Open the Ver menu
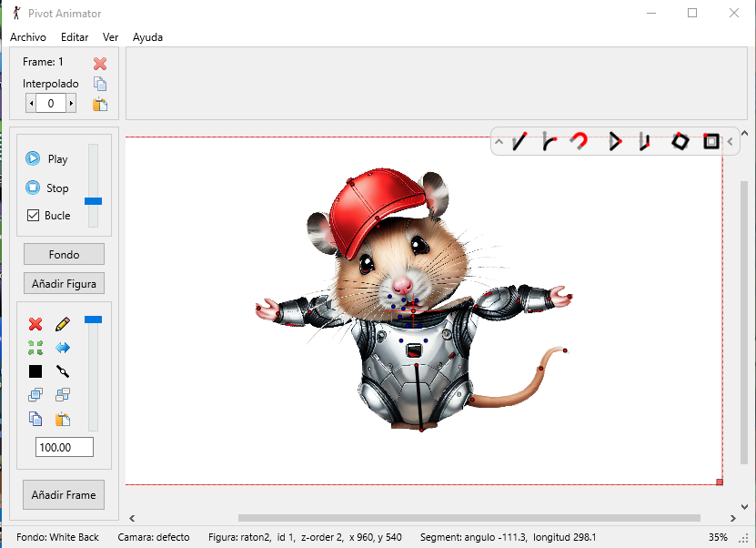The width and height of the screenshot is (756, 548). click(x=110, y=37)
